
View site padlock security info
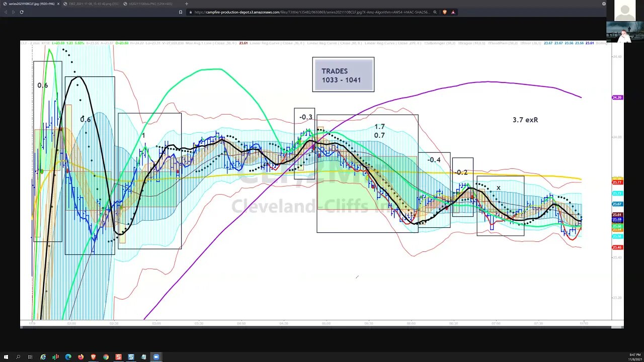point(191,12)
